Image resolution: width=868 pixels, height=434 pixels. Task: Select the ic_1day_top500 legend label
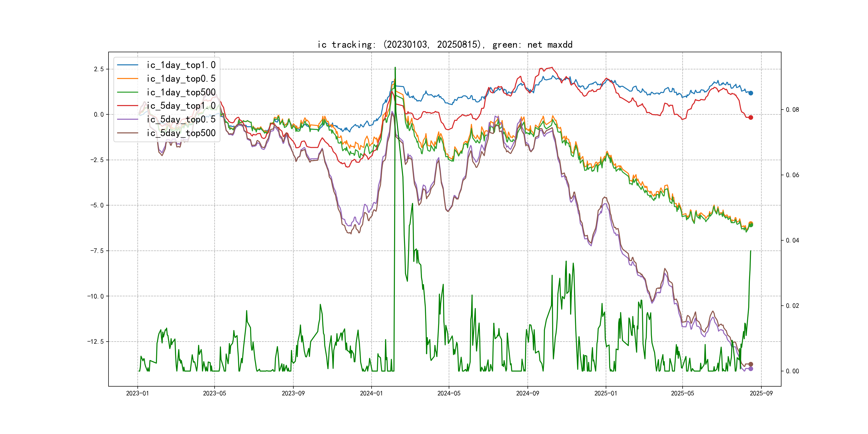[181, 92]
